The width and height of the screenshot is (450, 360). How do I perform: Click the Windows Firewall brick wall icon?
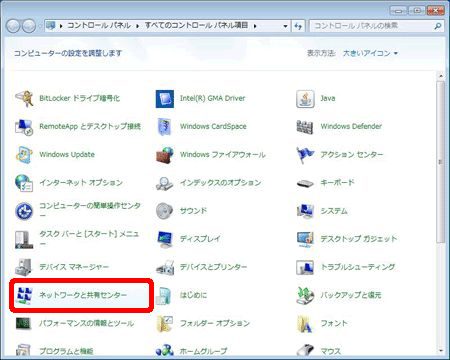(x=165, y=155)
